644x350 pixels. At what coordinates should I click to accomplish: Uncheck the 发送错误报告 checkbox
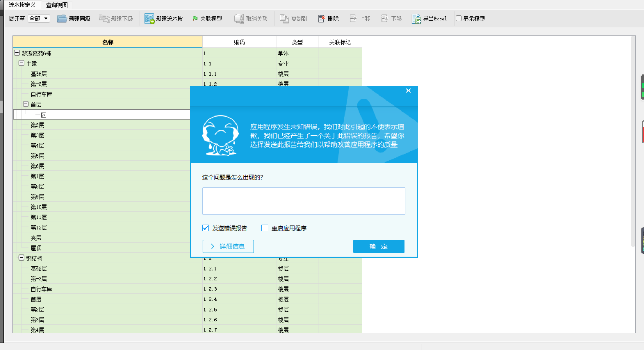(206, 228)
